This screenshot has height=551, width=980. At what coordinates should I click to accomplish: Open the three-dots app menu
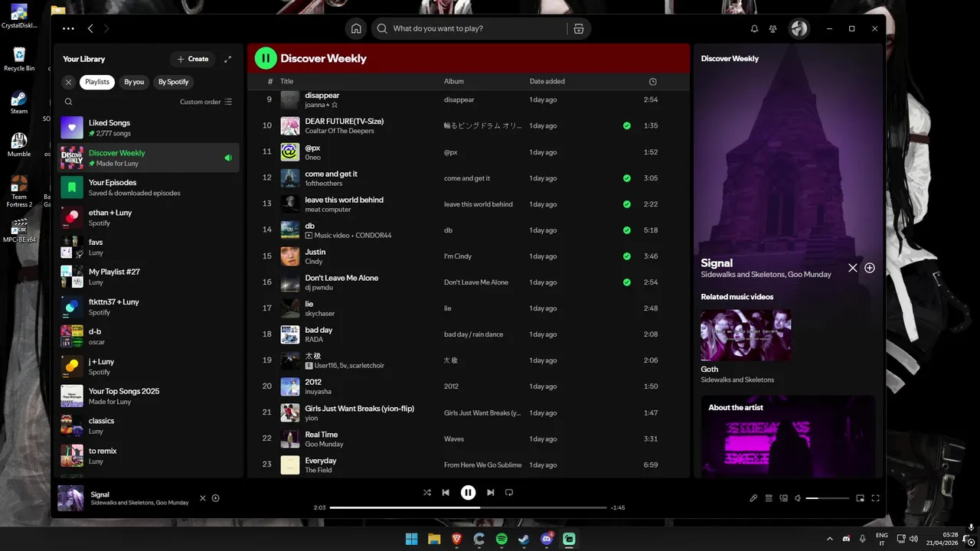pyautogui.click(x=68, y=28)
